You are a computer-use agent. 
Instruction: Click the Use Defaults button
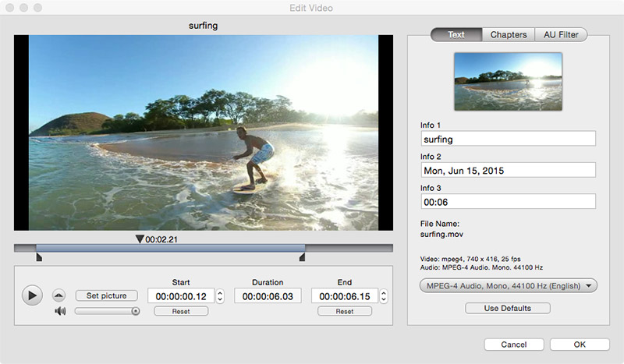(x=507, y=308)
